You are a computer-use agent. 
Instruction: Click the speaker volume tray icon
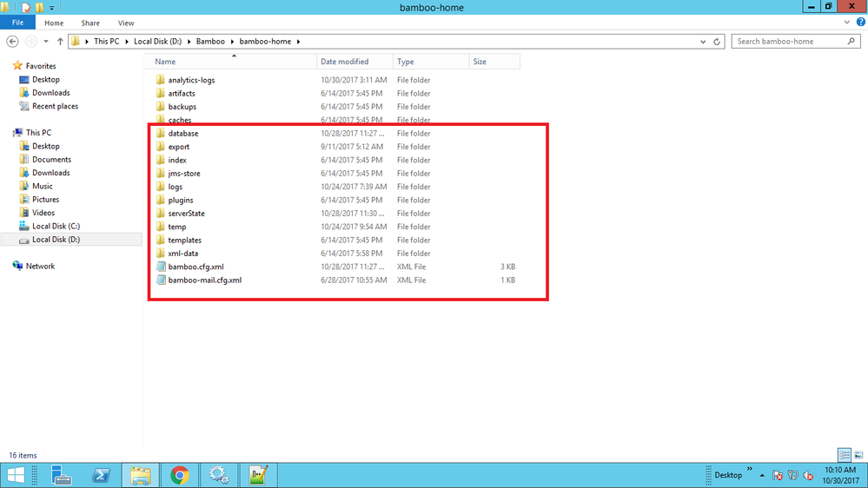pos(808,475)
